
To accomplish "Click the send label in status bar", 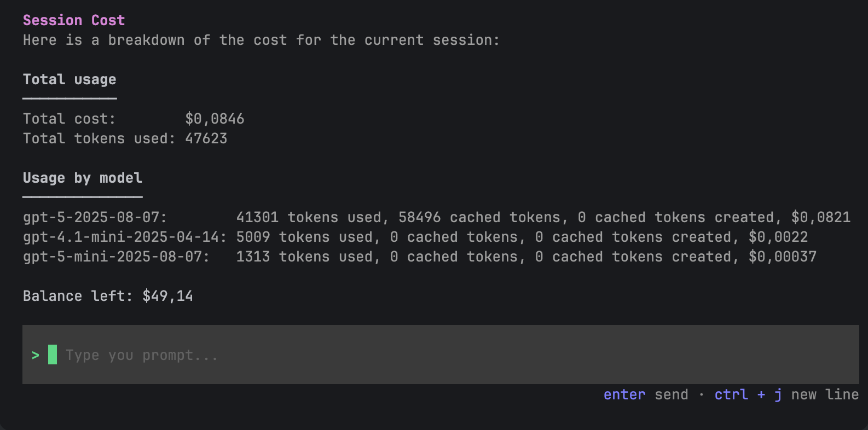I will pyautogui.click(x=671, y=394).
